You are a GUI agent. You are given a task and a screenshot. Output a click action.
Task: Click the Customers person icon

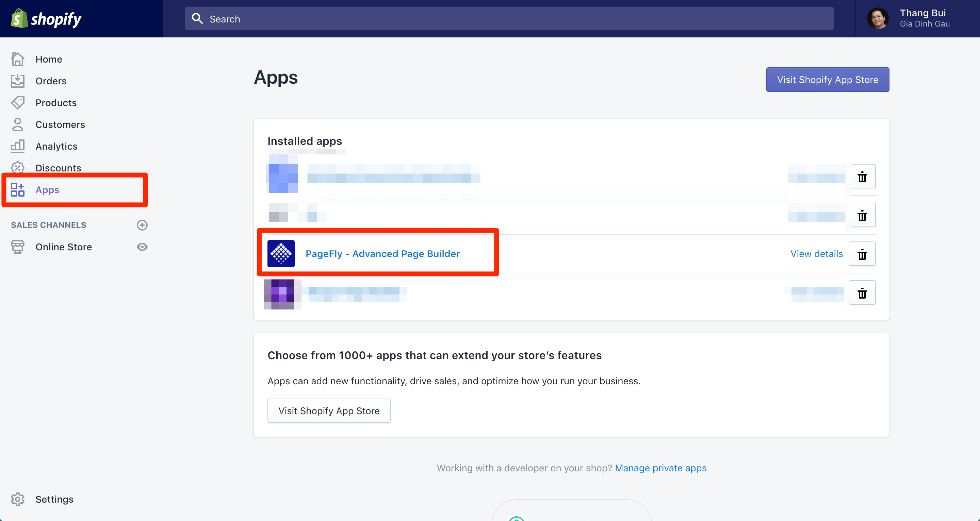click(x=17, y=124)
